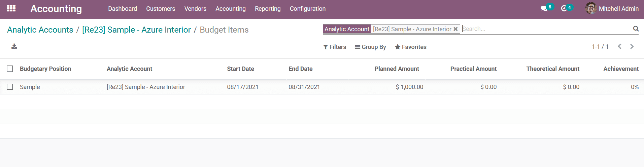Click the 08/17/2021 start date cell
Image resolution: width=644 pixels, height=167 pixels.
(243, 87)
